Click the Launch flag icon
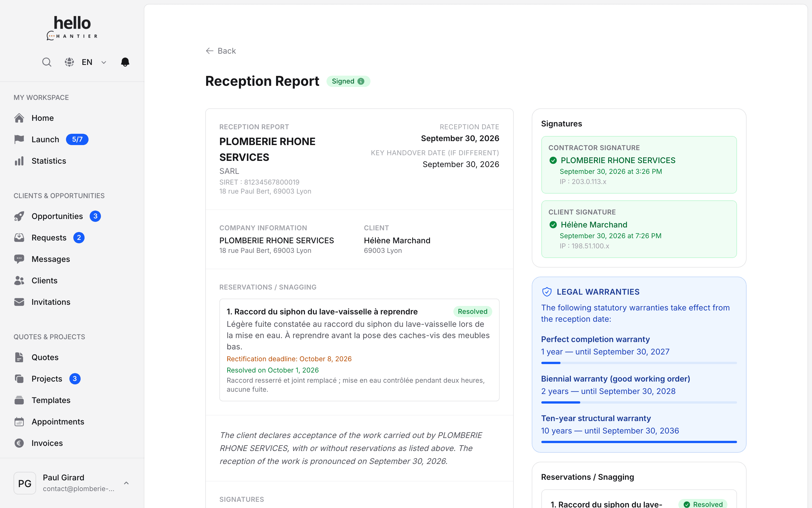812x508 pixels. (x=19, y=139)
